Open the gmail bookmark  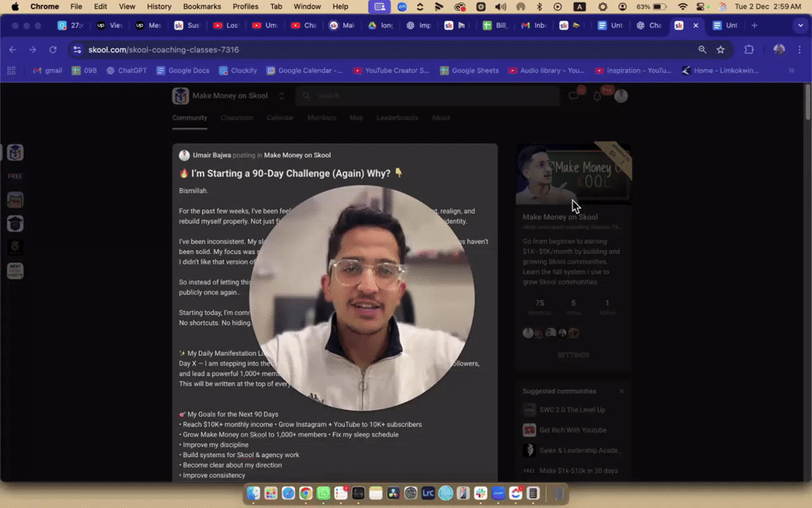click(x=47, y=71)
